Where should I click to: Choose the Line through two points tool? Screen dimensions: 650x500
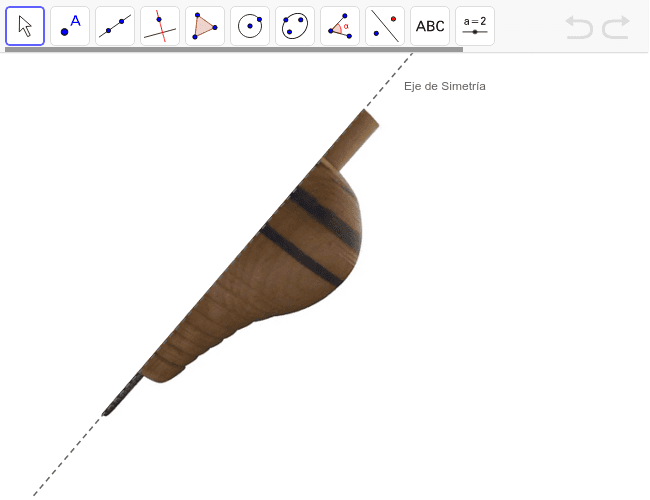[x=115, y=26]
